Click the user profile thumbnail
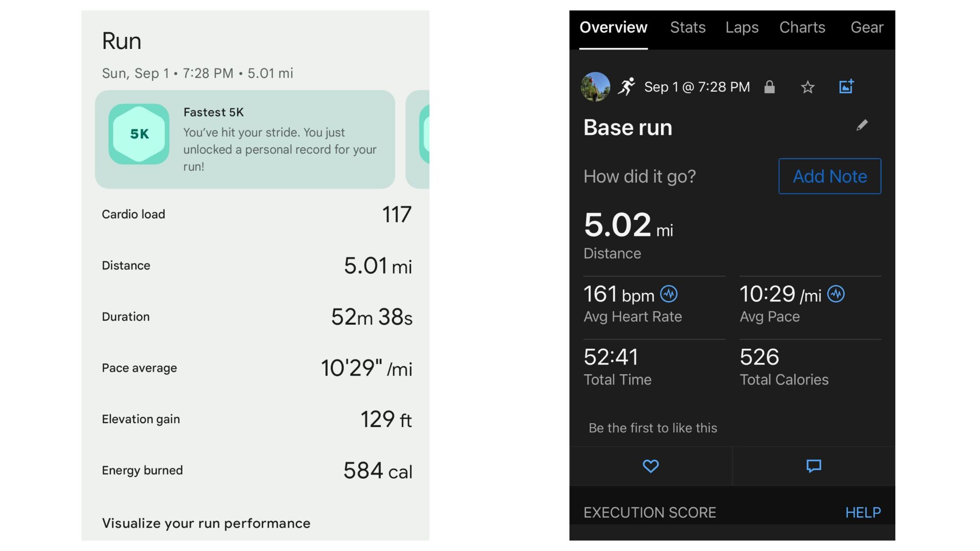The width and height of the screenshot is (980, 551). click(595, 86)
